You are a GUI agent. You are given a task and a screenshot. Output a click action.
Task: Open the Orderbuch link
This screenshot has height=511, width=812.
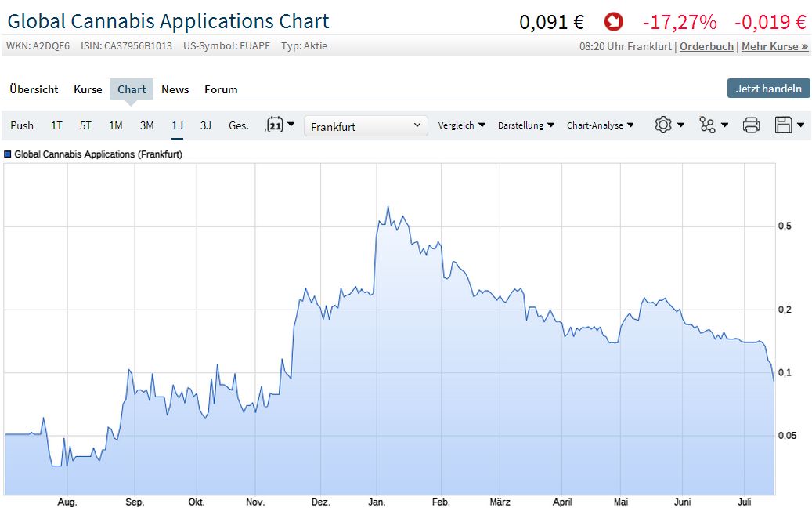click(x=706, y=46)
